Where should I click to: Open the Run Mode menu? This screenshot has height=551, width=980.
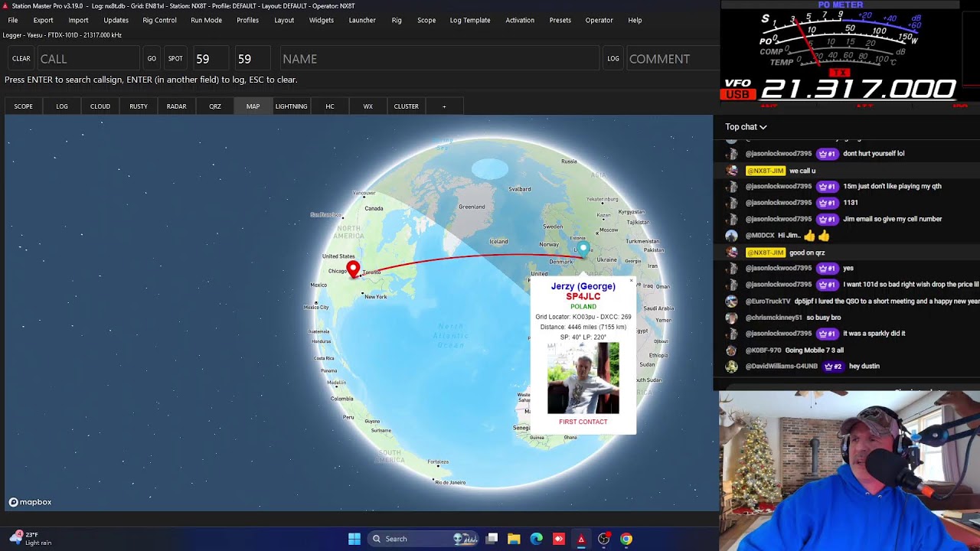coord(206,20)
